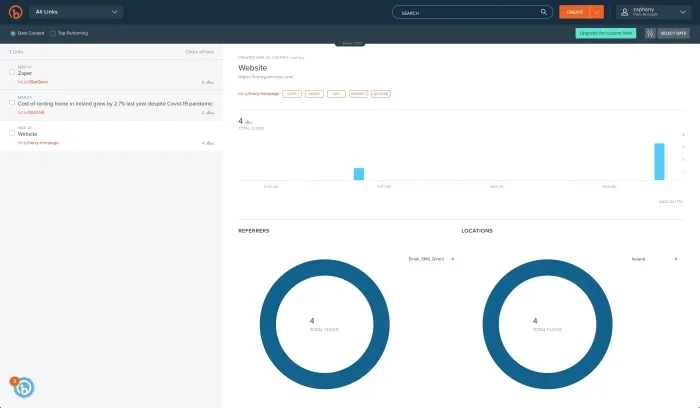The height and width of the screenshot is (408, 700).
Task: Click the creator name link after Created date
Action: [x=297, y=58]
